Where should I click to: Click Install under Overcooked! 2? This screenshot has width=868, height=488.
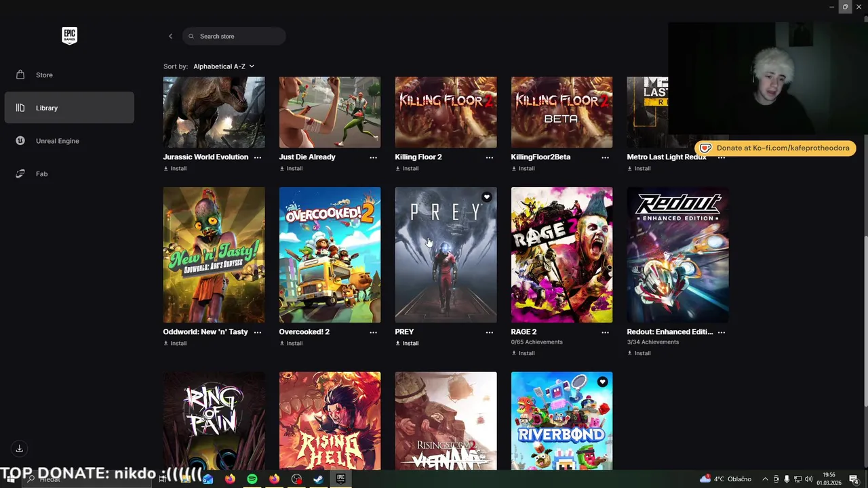coord(291,343)
